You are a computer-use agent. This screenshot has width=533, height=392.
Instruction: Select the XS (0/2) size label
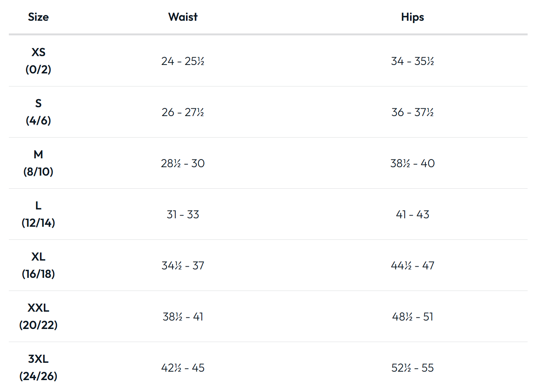(38, 61)
